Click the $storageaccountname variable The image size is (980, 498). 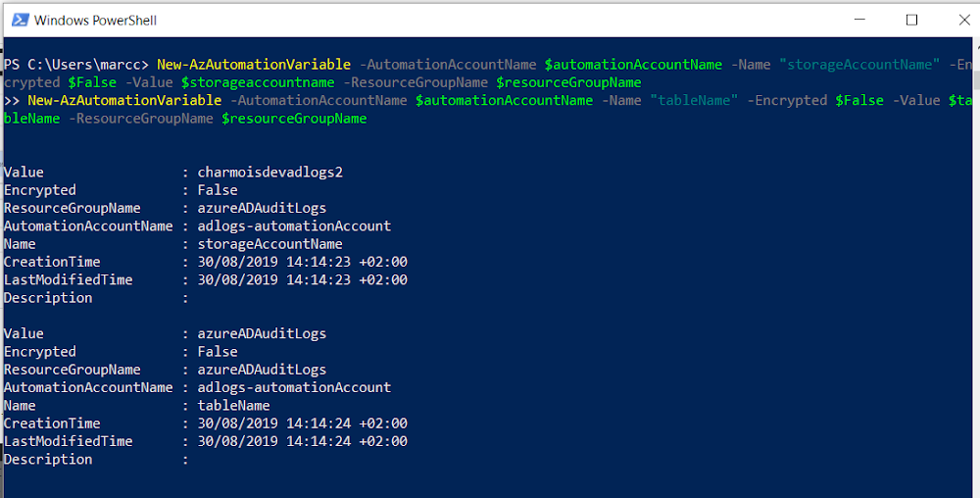tap(258, 82)
